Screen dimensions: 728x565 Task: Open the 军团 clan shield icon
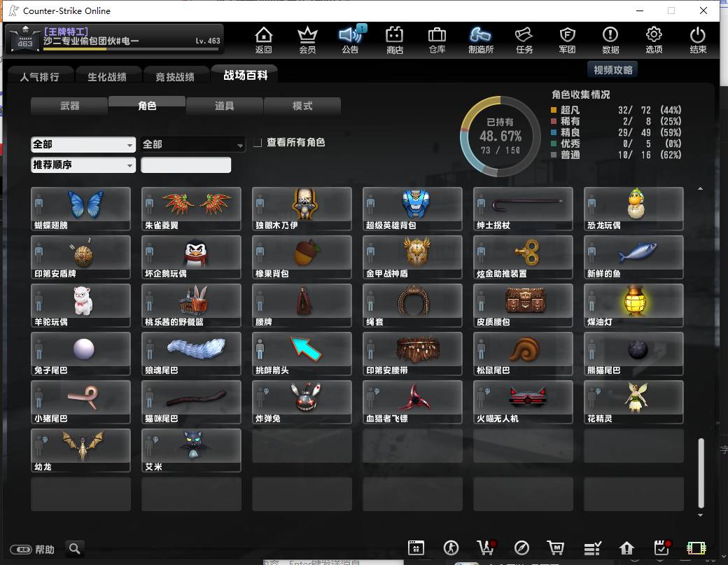tap(568, 40)
